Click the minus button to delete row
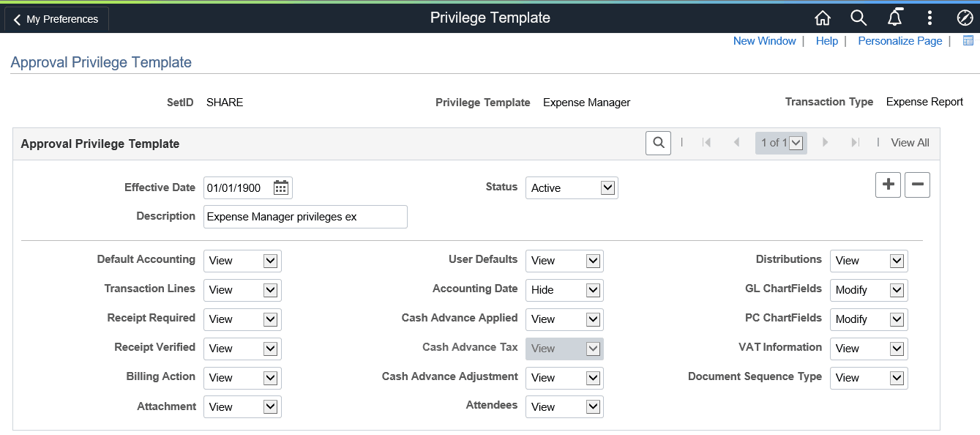 pyautogui.click(x=917, y=185)
